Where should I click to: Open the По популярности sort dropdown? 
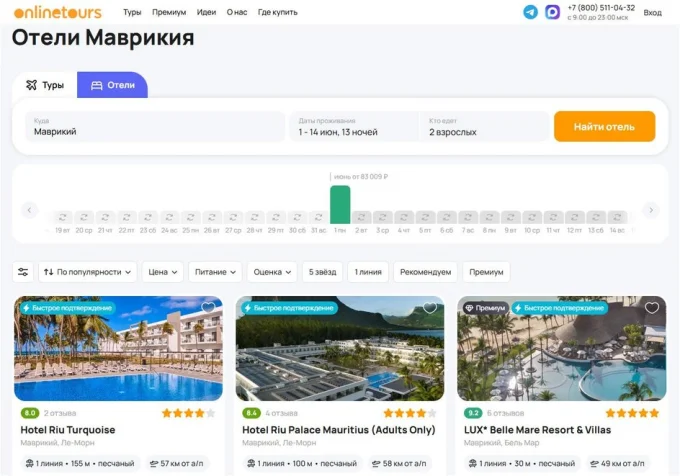88,272
